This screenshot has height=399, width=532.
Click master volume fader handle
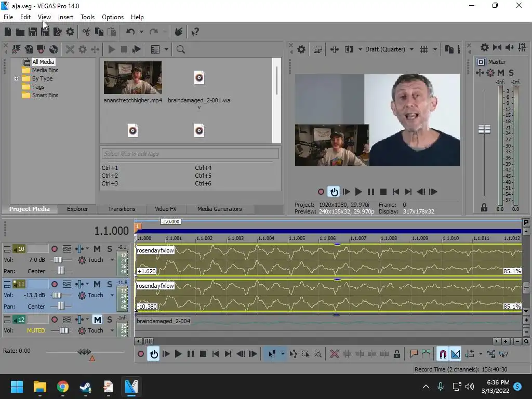point(484,129)
